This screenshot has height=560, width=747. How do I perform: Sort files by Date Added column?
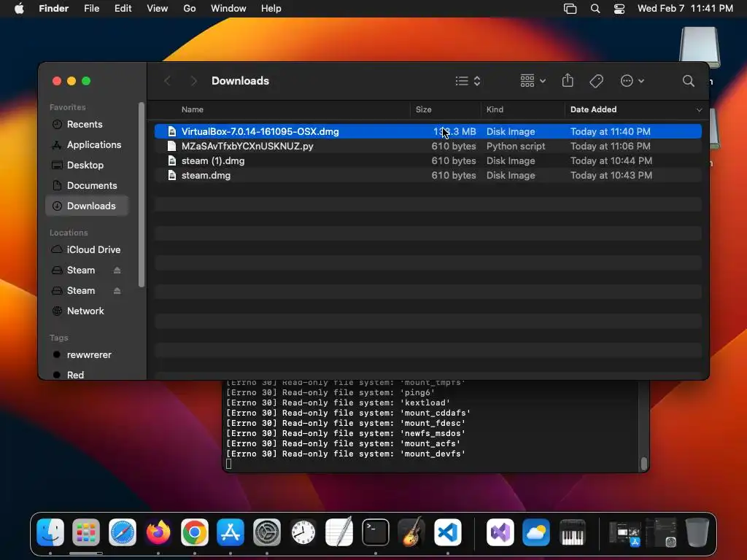coord(593,109)
